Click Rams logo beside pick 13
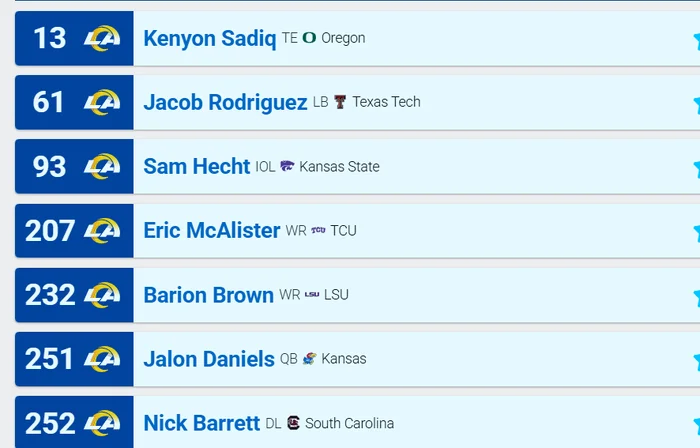This screenshot has height=448, width=700. click(102, 39)
